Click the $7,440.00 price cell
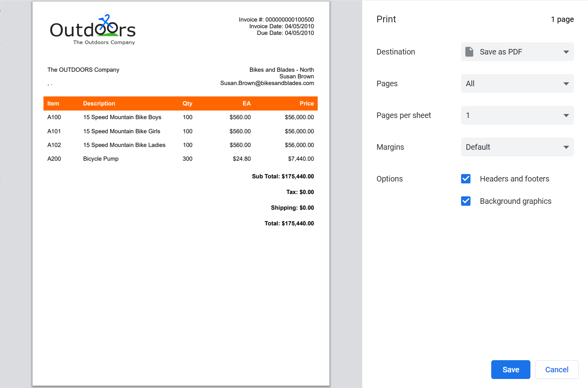The width and height of the screenshot is (588, 388). [x=301, y=159]
